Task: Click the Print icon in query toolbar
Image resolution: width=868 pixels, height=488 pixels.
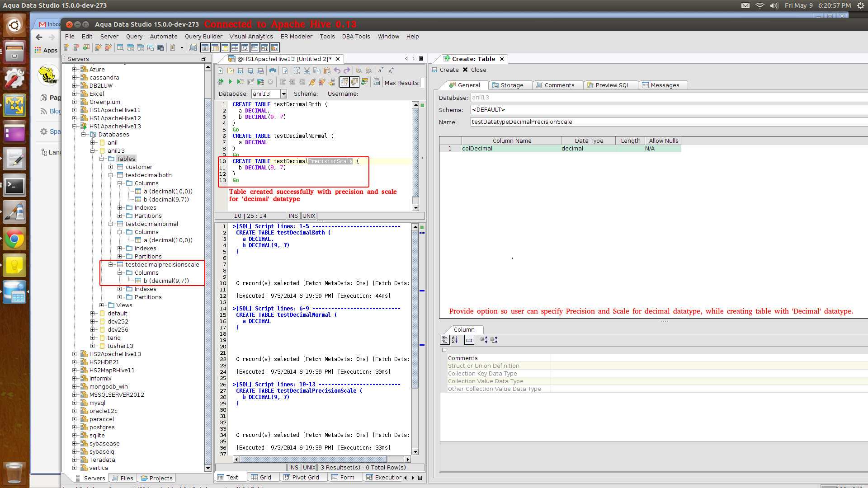Action: tap(272, 70)
